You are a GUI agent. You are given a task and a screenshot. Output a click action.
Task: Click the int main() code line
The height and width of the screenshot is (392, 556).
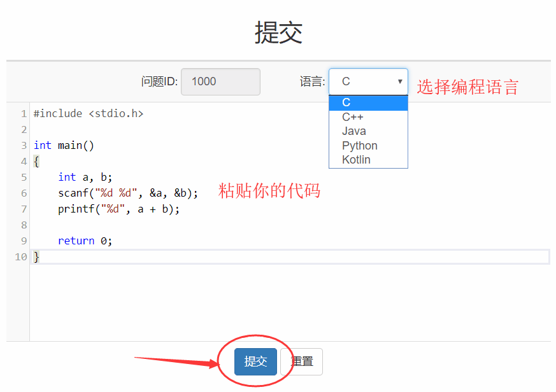click(x=64, y=145)
